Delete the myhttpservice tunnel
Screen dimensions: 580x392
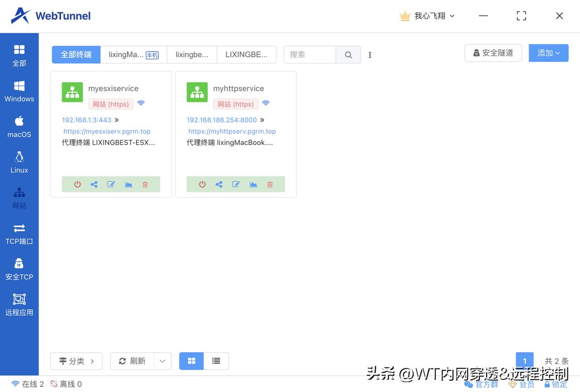click(270, 184)
